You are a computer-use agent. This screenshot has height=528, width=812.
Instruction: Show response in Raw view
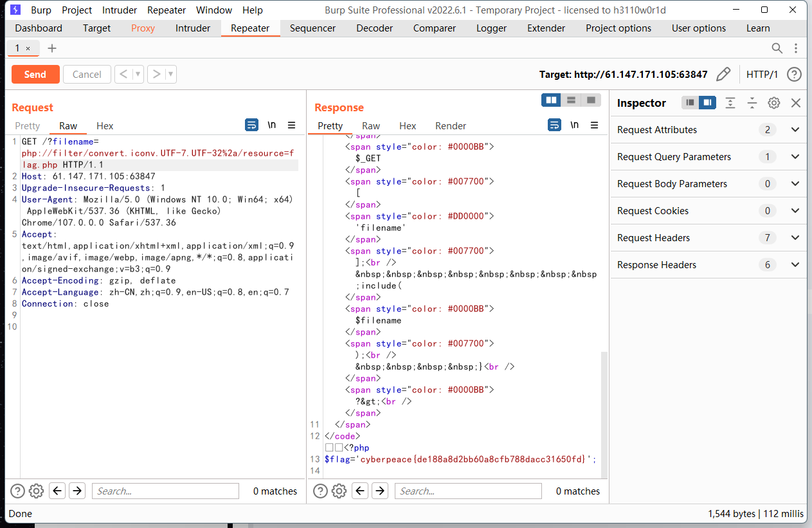[x=371, y=126]
